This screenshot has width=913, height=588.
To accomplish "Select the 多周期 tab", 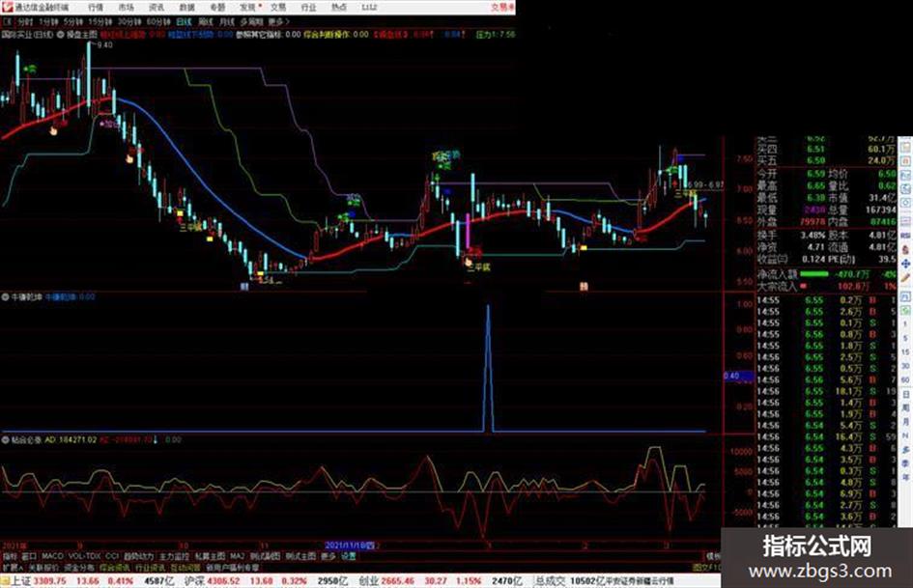I will pyautogui.click(x=251, y=21).
